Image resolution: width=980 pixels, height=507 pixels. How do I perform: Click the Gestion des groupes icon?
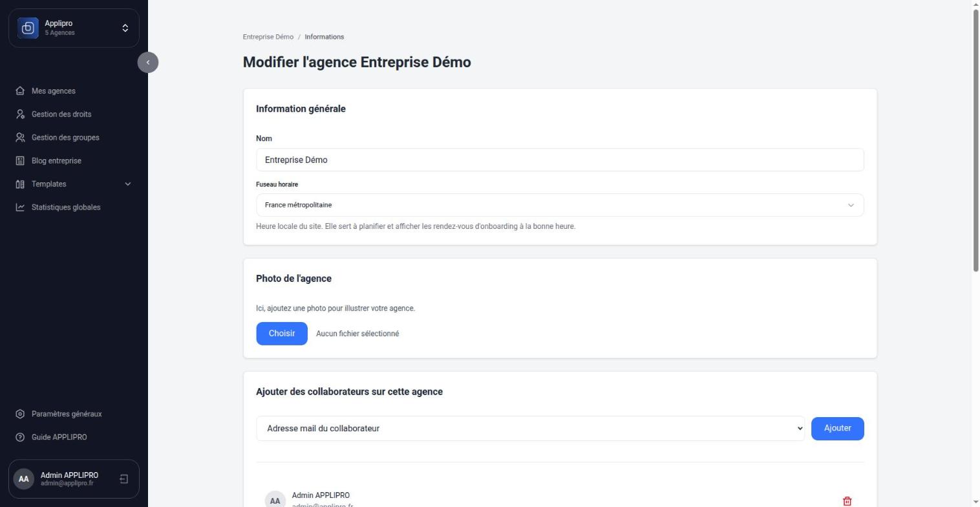20,138
